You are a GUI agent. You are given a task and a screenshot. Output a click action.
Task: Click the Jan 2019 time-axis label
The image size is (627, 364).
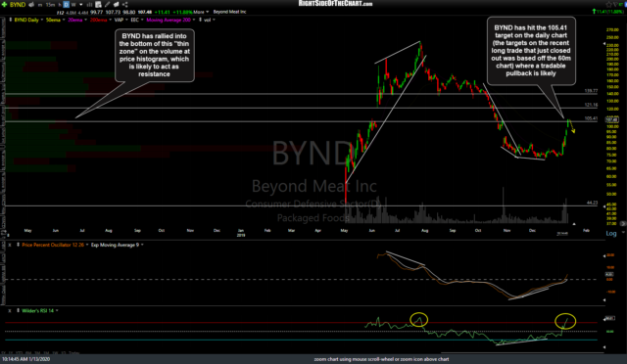point(241,233)
